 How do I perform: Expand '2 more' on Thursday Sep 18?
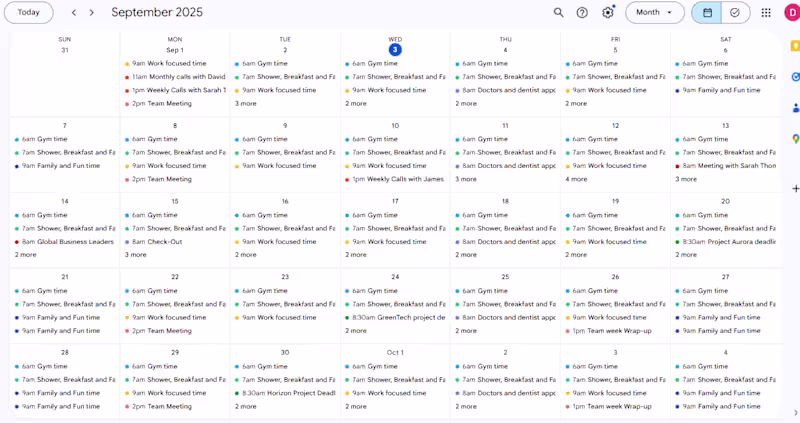point(466,255)
